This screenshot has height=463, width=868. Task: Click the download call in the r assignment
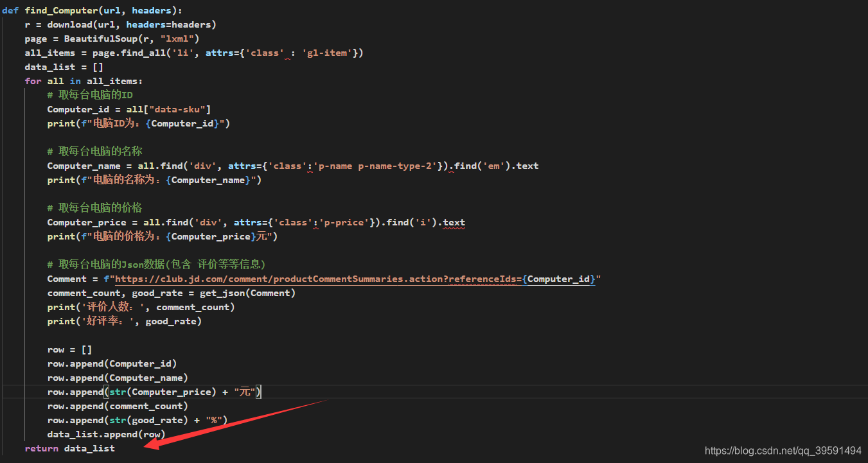70,24
